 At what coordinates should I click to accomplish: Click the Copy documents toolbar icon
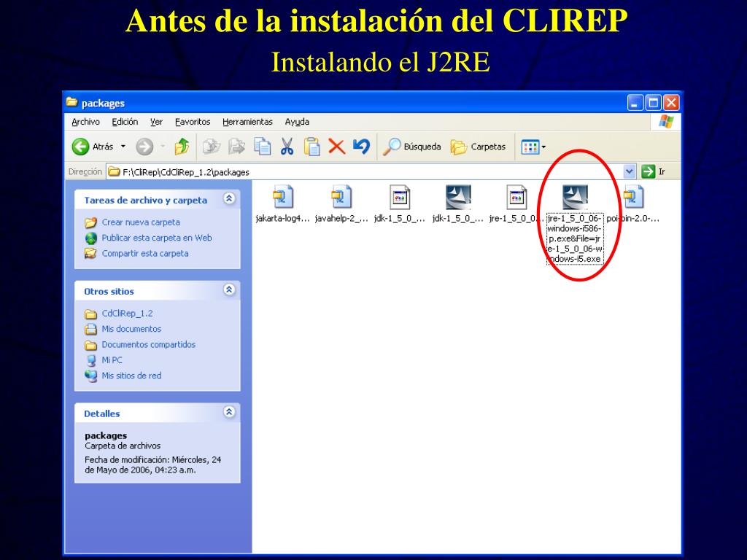(x=262, y=146)
